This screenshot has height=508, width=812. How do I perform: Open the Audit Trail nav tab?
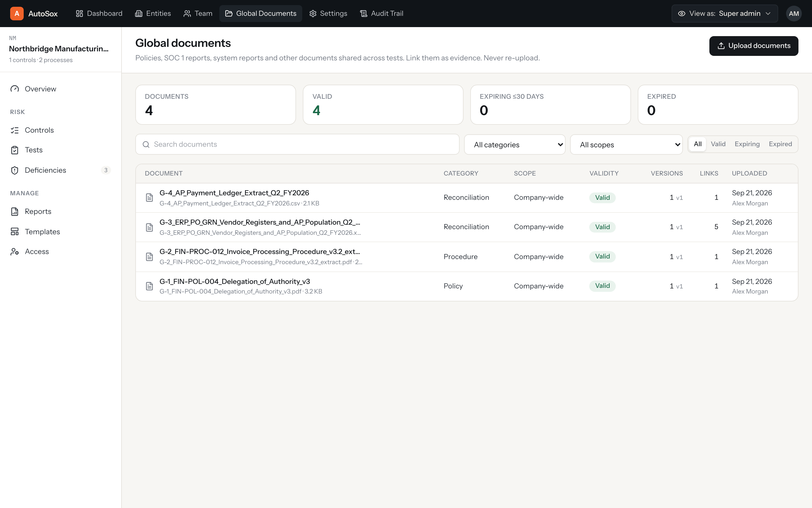click(x=381, y=14)
